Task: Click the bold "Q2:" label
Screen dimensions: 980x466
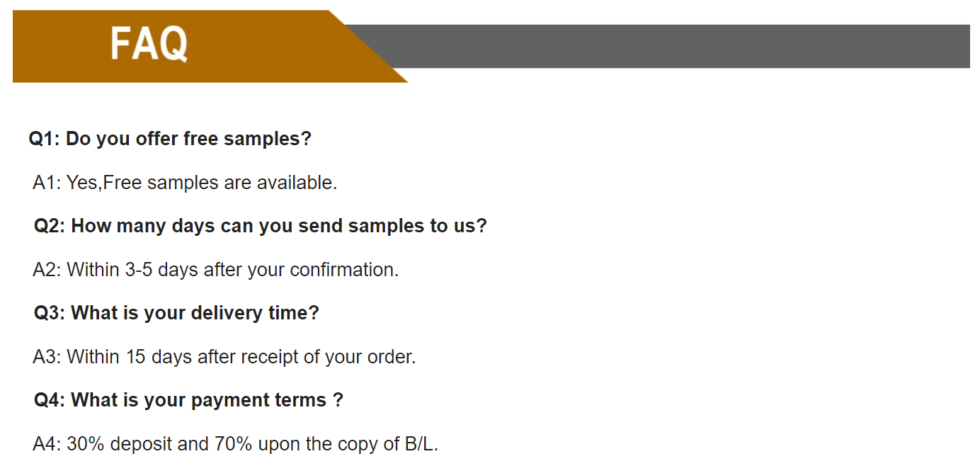Action: point(50,226)
